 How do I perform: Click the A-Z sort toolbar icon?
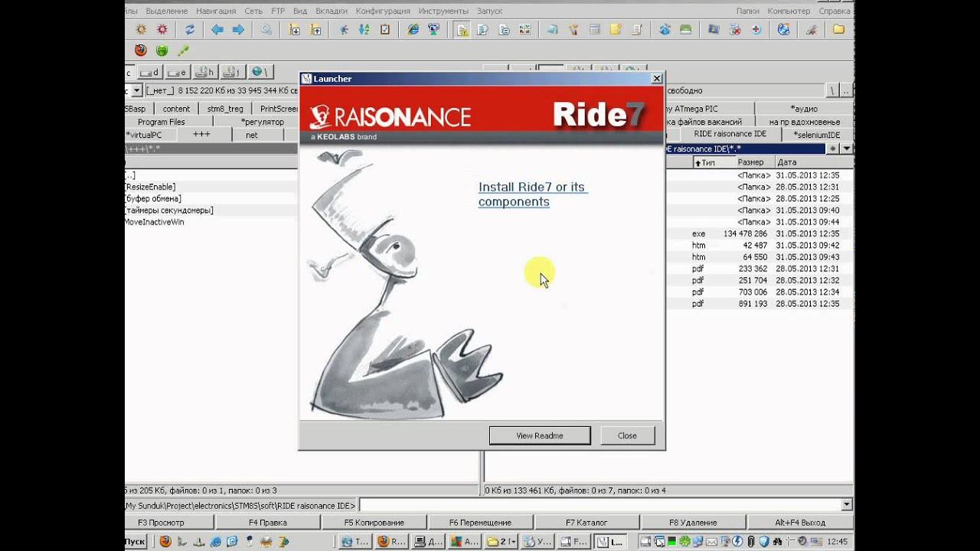point(364,30)
